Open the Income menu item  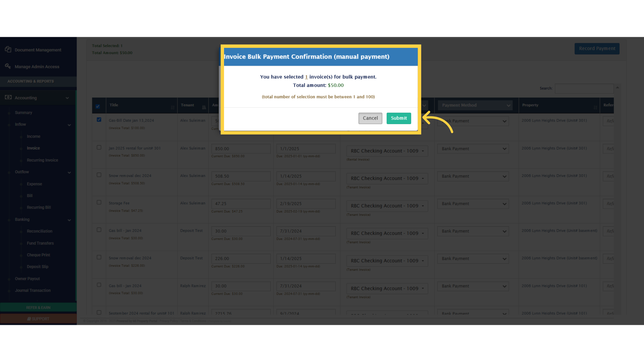pyautogui.click(x=34, y=136)
